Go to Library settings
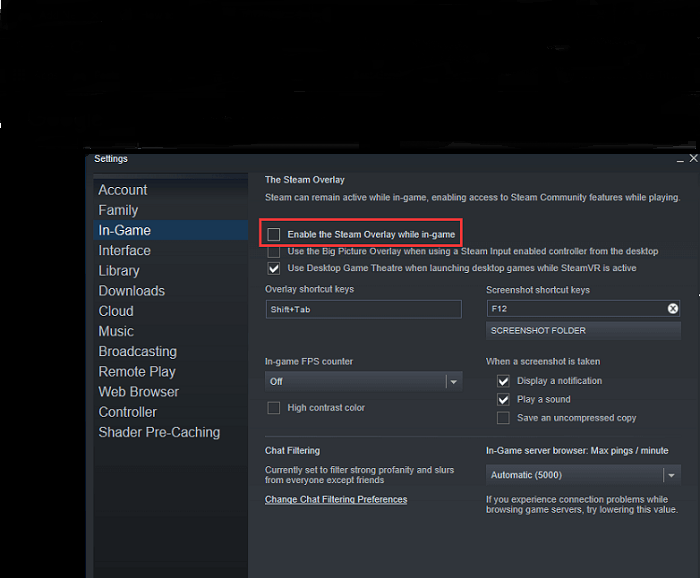700x578 pixels. point(171,271)
